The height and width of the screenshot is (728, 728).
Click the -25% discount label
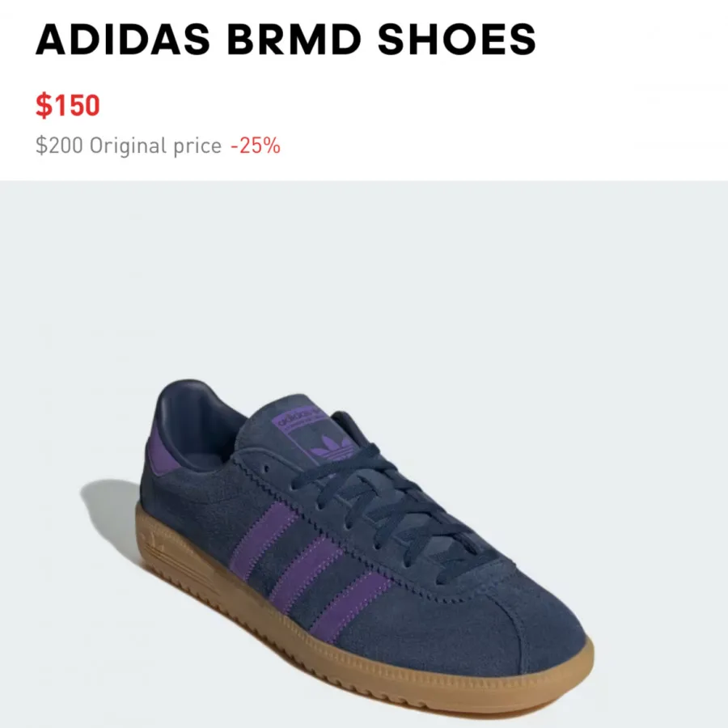(x=256, y=146)
